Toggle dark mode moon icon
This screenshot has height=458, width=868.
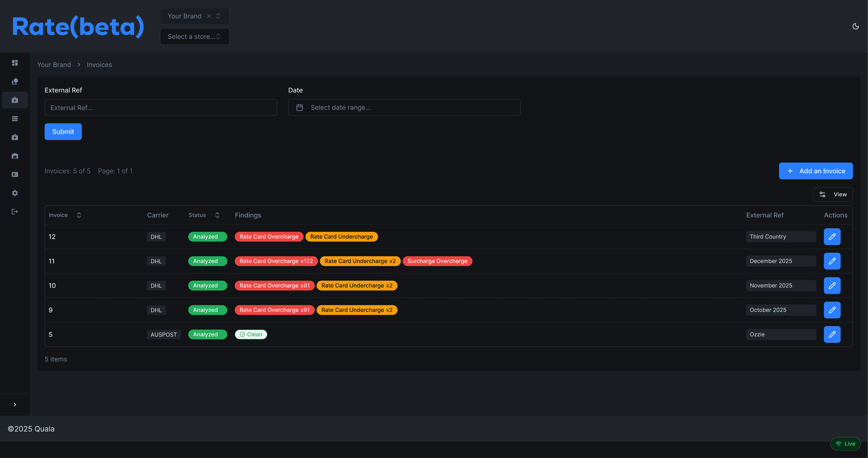click(855, 26)
